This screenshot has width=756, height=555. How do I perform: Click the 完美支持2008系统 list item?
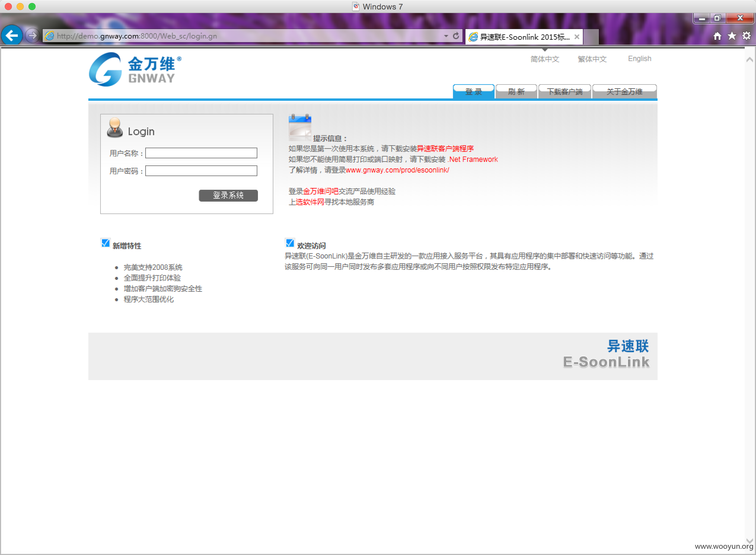coord(153,267)
